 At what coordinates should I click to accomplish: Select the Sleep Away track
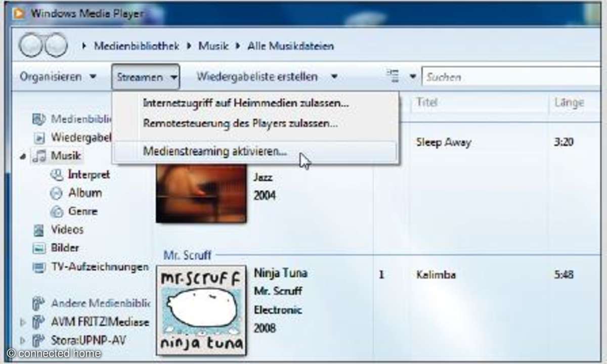(x=443, y=143)
